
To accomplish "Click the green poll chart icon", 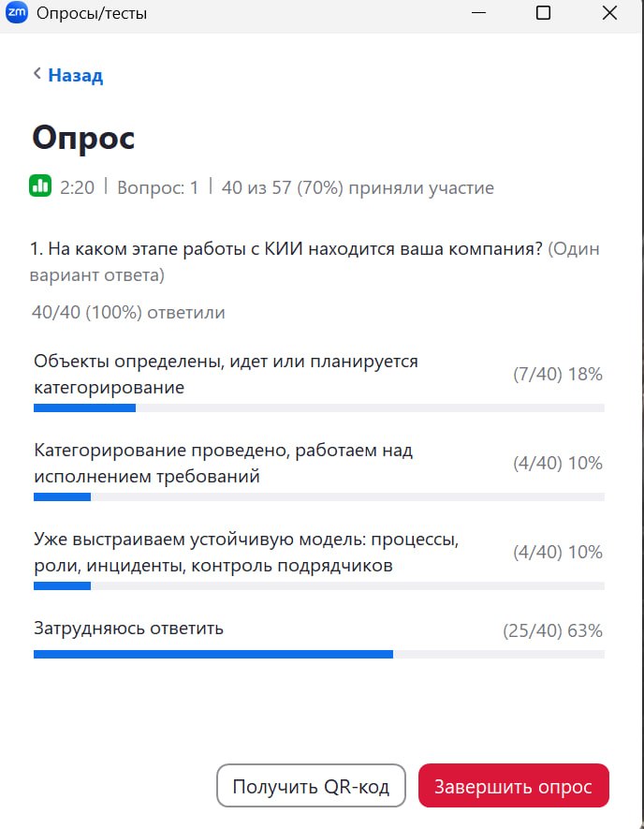I will (40, 186).
